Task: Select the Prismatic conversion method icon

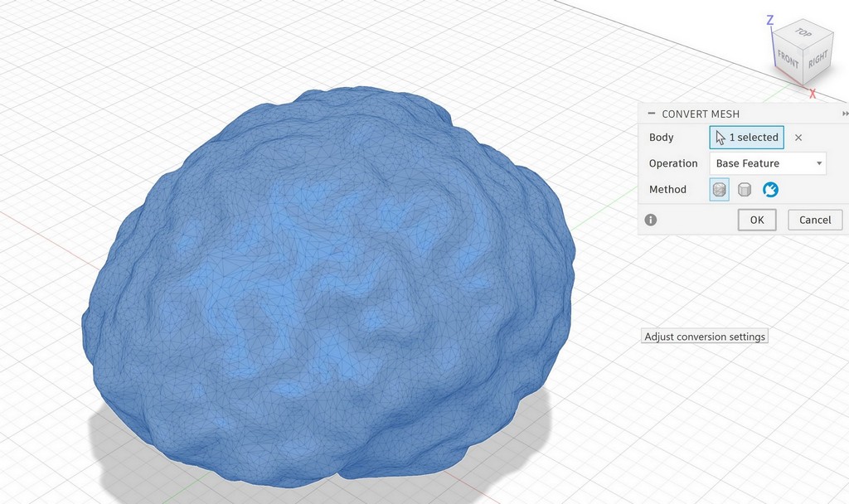Action: pos(745,190)
